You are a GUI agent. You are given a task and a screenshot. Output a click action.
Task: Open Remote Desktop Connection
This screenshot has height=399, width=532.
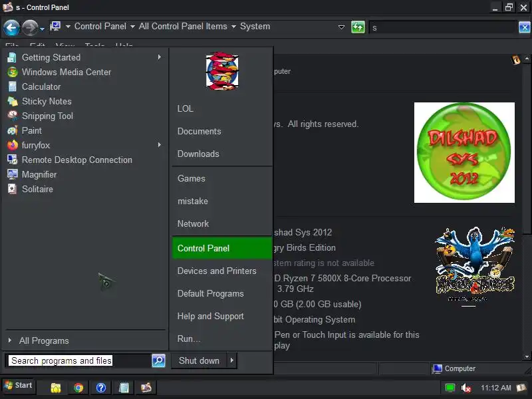tap(85, 160)
